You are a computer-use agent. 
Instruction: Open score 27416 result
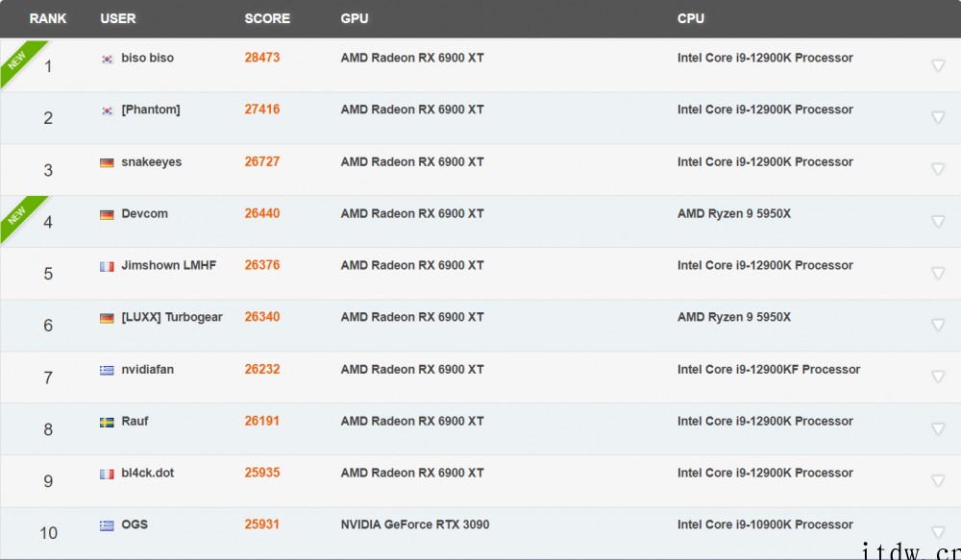[x=262, y=110]
